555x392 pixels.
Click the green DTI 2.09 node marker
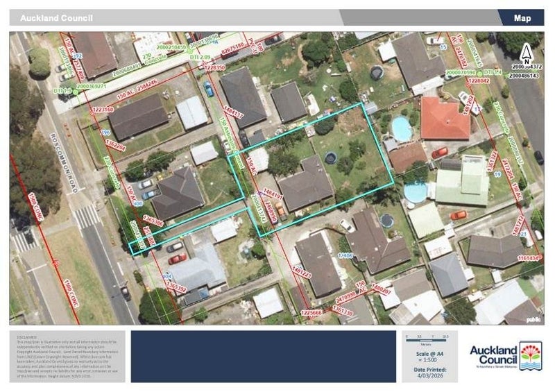[189, 52]
